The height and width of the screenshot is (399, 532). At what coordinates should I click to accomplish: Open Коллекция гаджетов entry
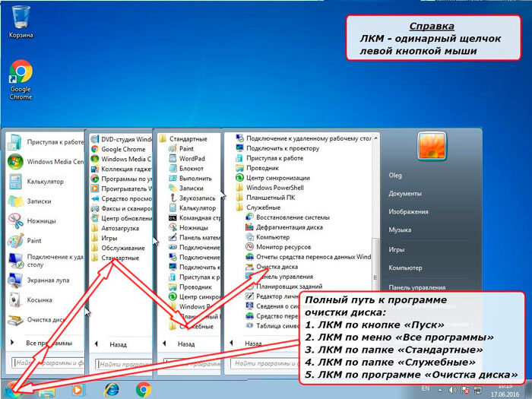click(x=122, y=169)
